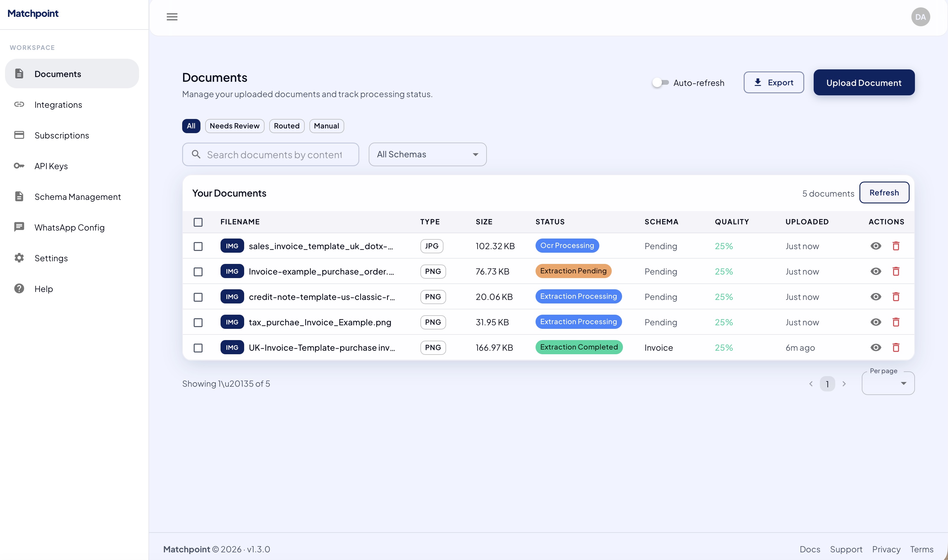Delete the UK-Invoice-Template-purchase document

click(896, 347)
